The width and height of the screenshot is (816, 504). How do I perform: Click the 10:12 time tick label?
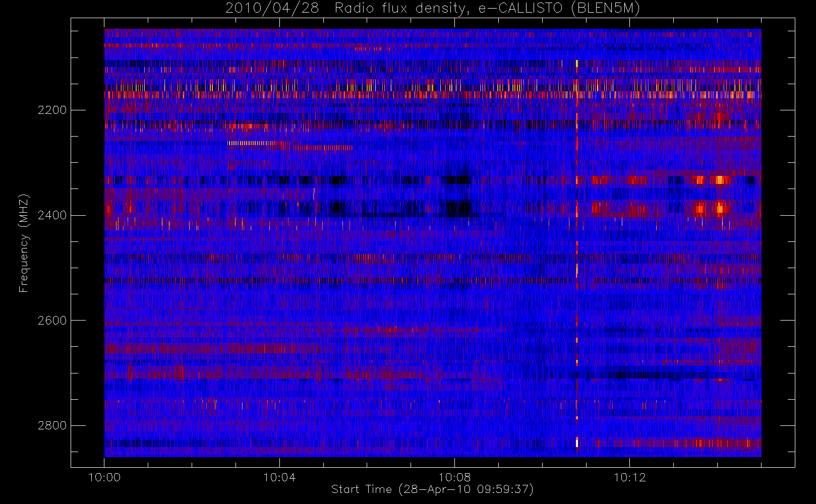point(629,478)
